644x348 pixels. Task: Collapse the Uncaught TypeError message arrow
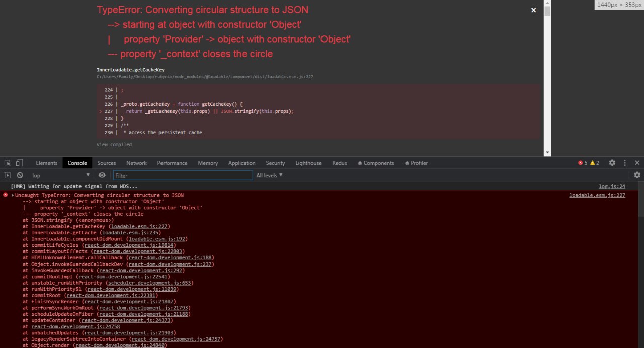13,195
